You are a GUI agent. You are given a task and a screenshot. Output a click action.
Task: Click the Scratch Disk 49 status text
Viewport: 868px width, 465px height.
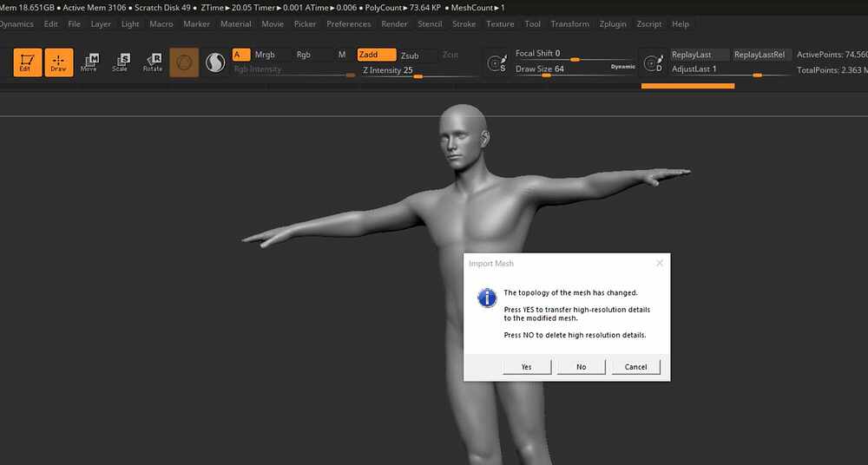162,8
